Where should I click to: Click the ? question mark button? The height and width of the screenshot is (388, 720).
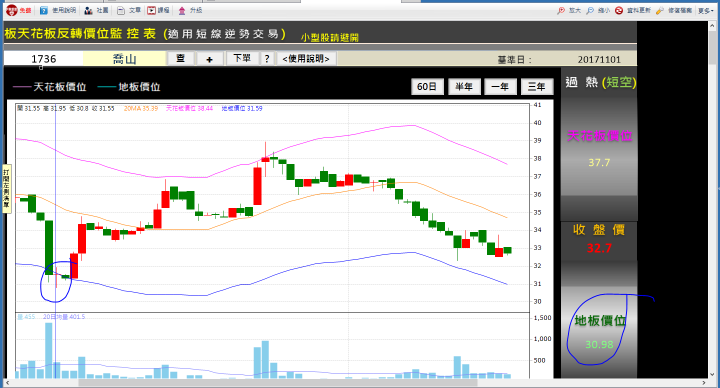click(x=267, y=59)
